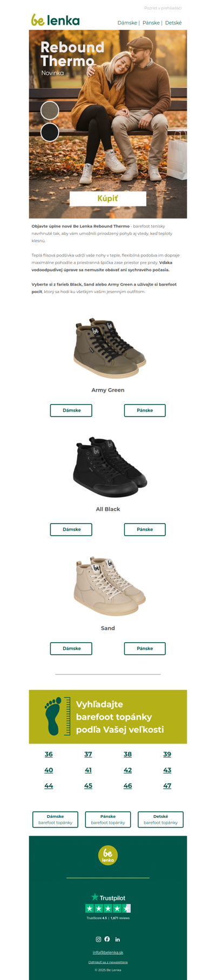The height and width of the screenshot is (980, 216).
Task: Select the sand color swatch circle
Action: pyautogui.click(x=50, y=110)
